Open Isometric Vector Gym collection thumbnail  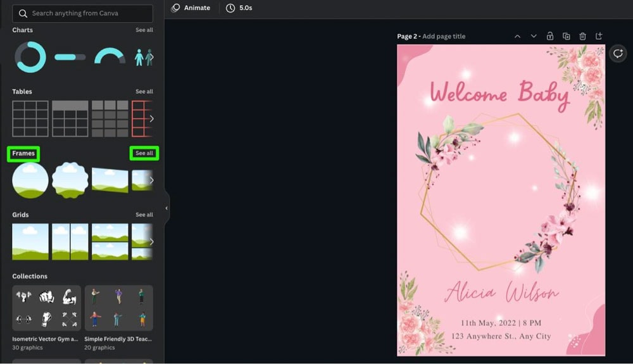click(46, 308)
